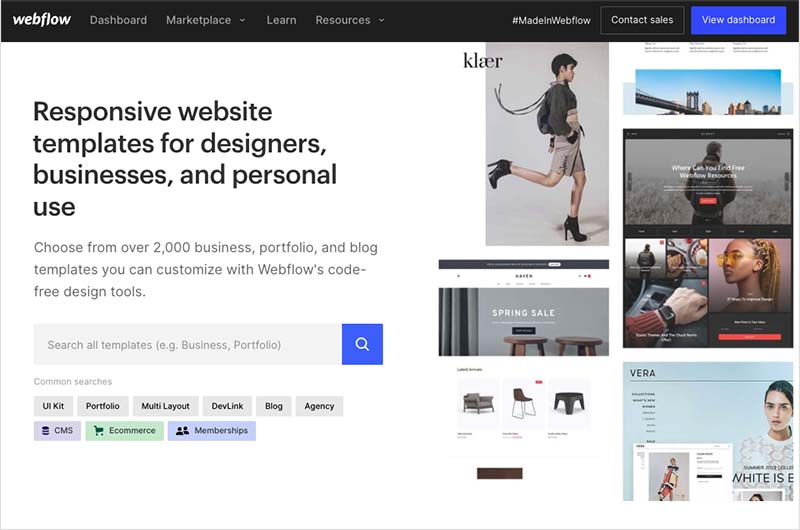Click the 'Choose from over 2,000' paragraph

pyautogui.click(x=206, y=269)
